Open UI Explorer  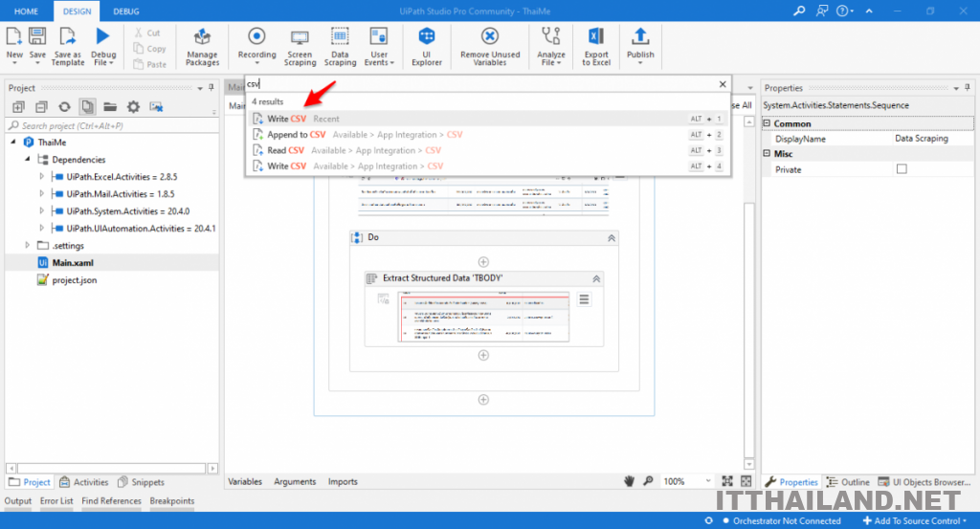[427, 46]
